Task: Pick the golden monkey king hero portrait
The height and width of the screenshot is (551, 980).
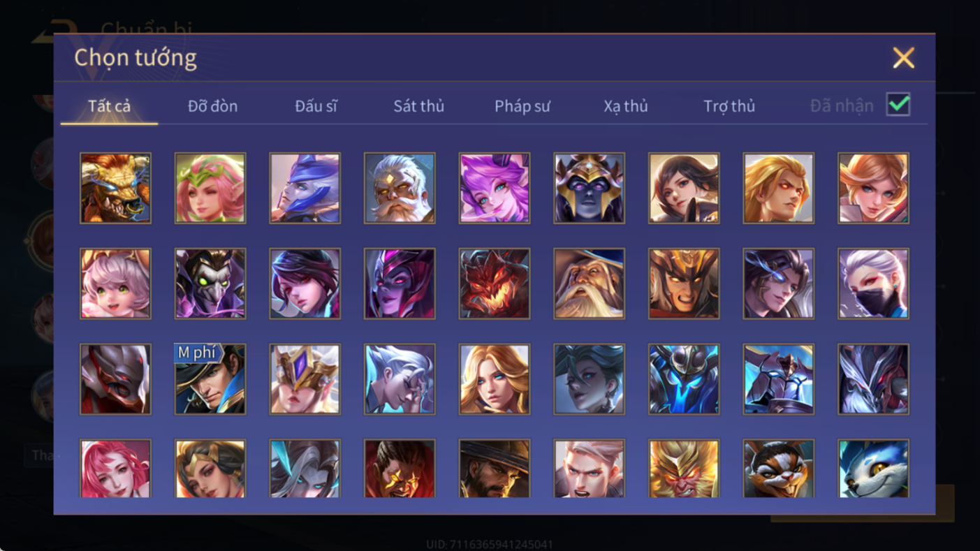Action: [684, 469]
